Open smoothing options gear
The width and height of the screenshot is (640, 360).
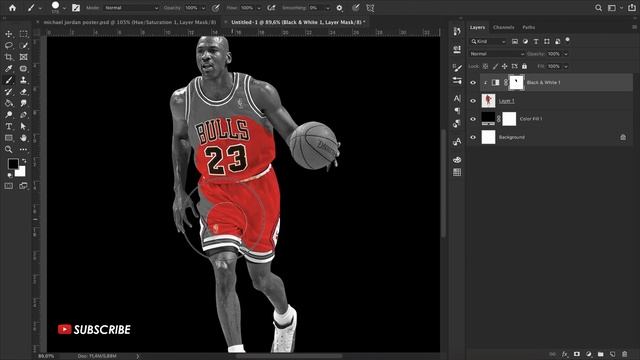click(339, 8)
